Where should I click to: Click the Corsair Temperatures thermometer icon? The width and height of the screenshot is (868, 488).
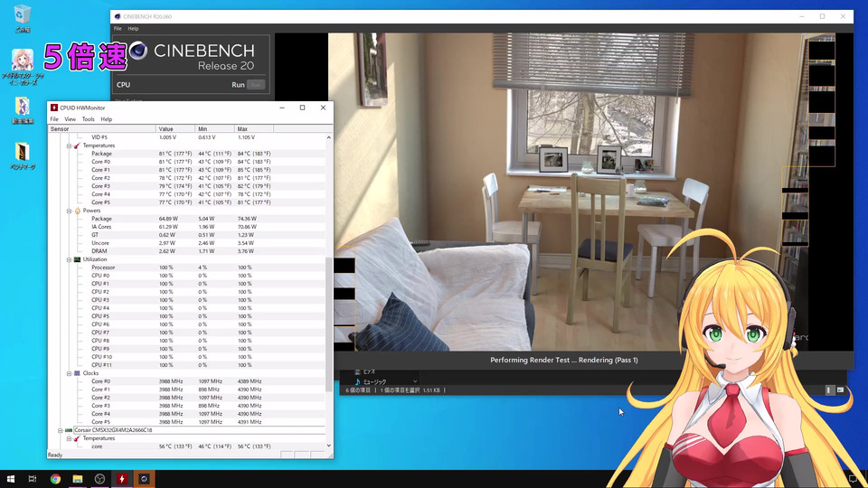78,438
